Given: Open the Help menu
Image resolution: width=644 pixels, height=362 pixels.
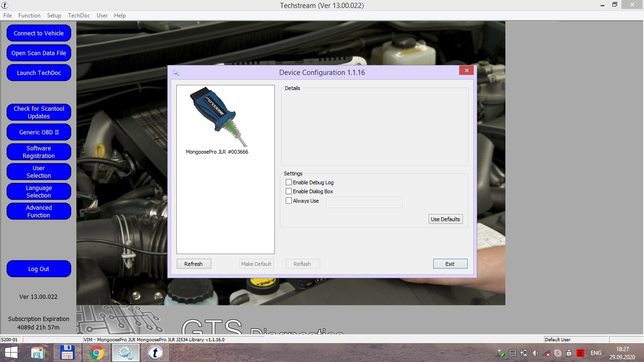Looking at the screenshot, I should [120, 16].
